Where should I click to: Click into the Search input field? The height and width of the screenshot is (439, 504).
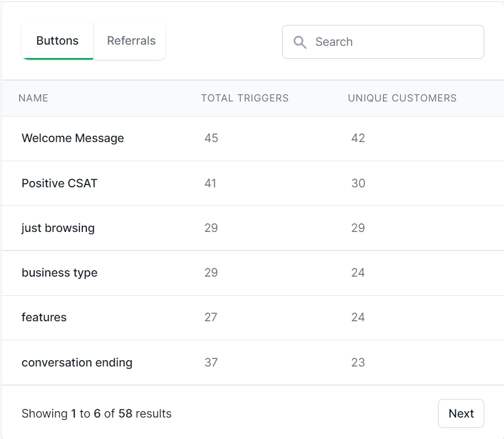coord(394,42)
